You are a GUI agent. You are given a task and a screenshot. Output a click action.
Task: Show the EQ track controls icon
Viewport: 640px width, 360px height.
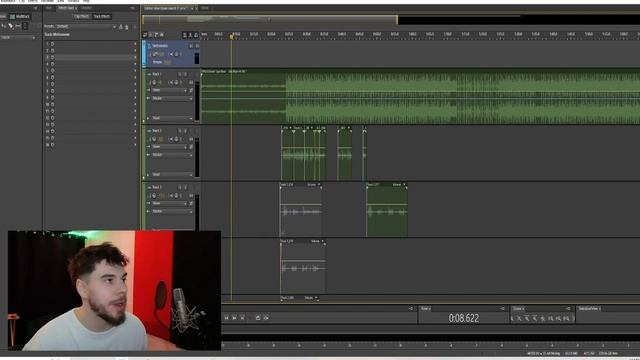pyautogui.click(x=162, y=35)
